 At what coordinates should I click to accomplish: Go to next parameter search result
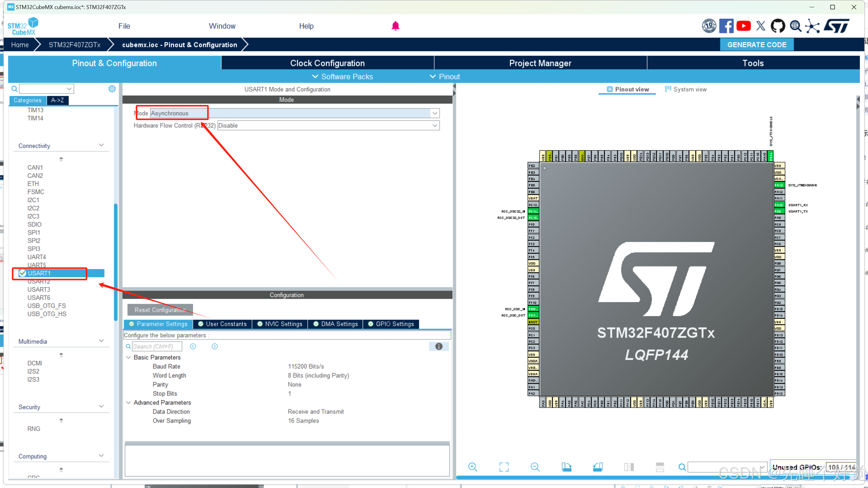coord(215,346)
